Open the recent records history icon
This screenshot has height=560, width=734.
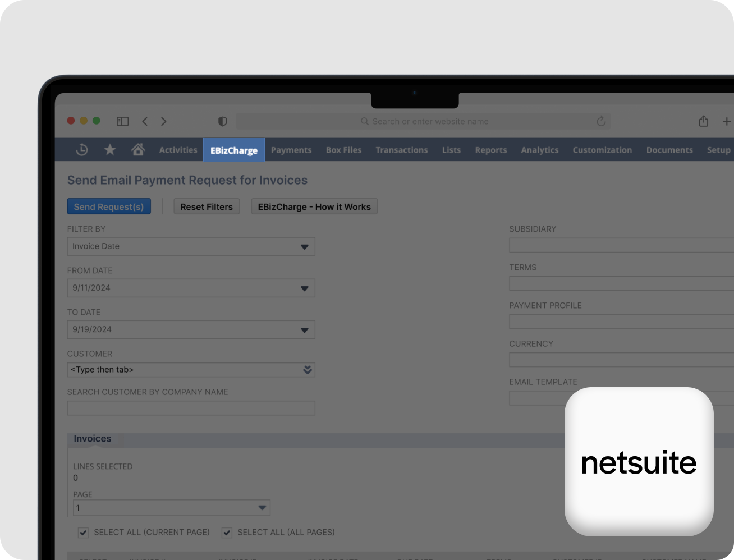[82, 150]
